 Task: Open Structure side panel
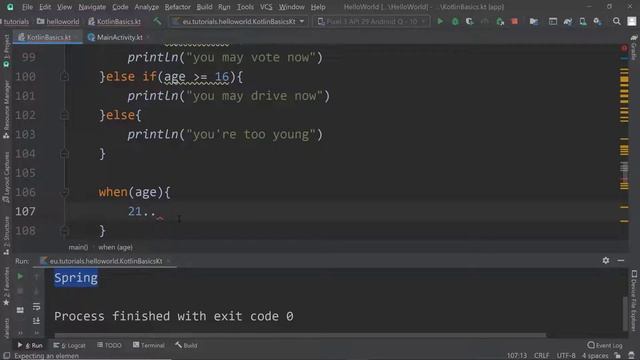coord(6,235)
